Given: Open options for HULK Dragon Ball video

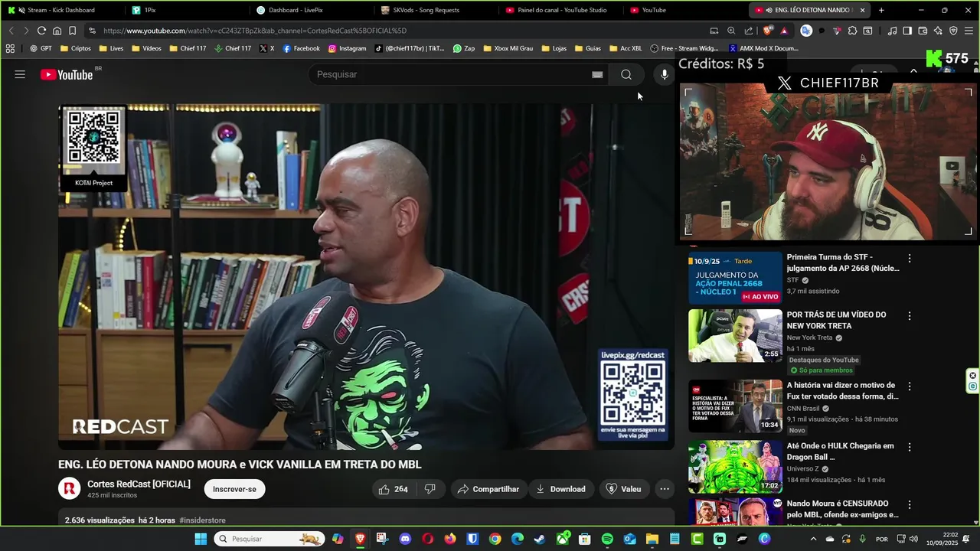Looking at the screenshot, I should coord(910,447).
